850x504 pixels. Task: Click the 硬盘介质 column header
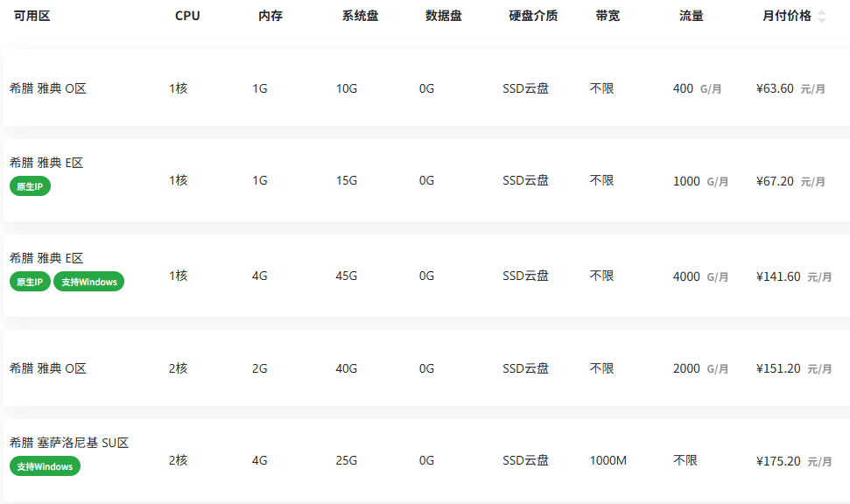tap(533, 16)
